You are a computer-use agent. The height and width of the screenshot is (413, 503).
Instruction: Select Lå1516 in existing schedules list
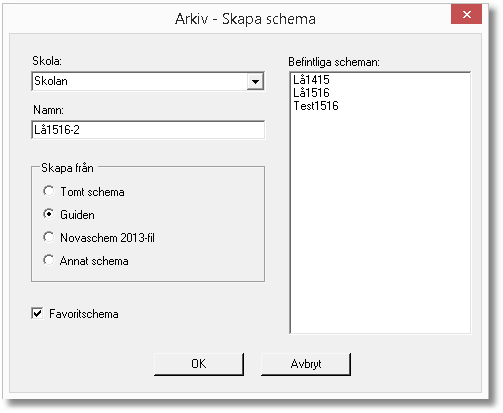pos(311,93)
